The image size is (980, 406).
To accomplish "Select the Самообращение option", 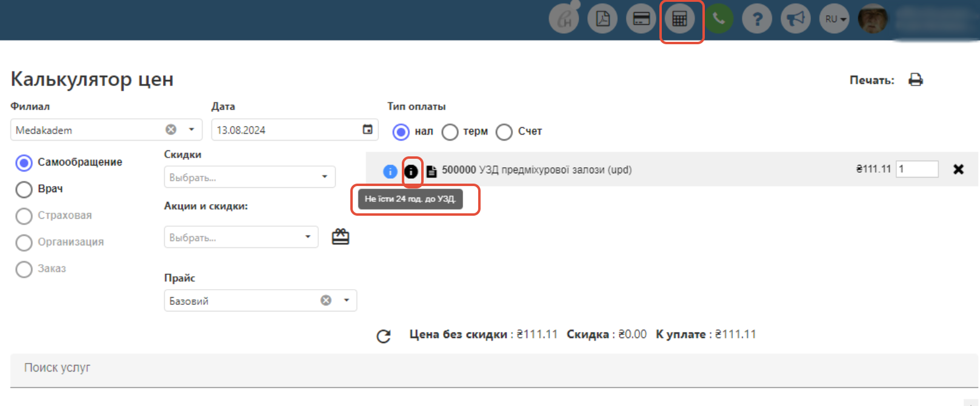I will [24, 163].
